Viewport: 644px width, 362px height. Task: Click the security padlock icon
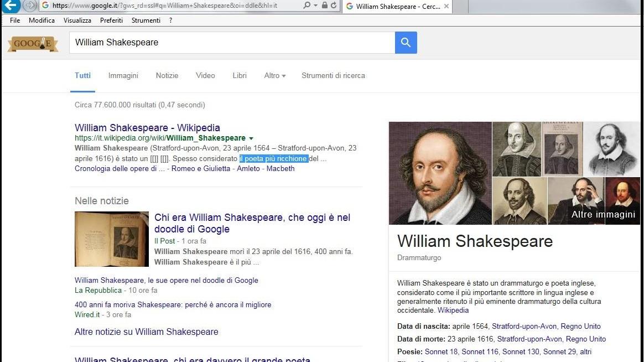[324, 6]
